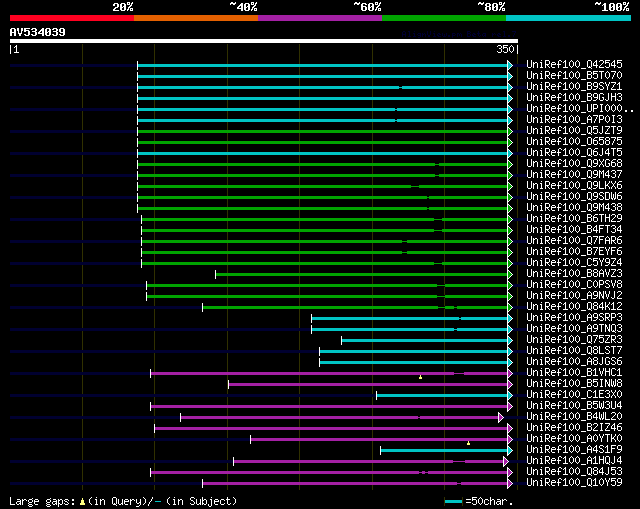Click the UniRef100_B4FT34 label
Image resolution: width=640 pixels, height=509 pixels.
[574, 230]
